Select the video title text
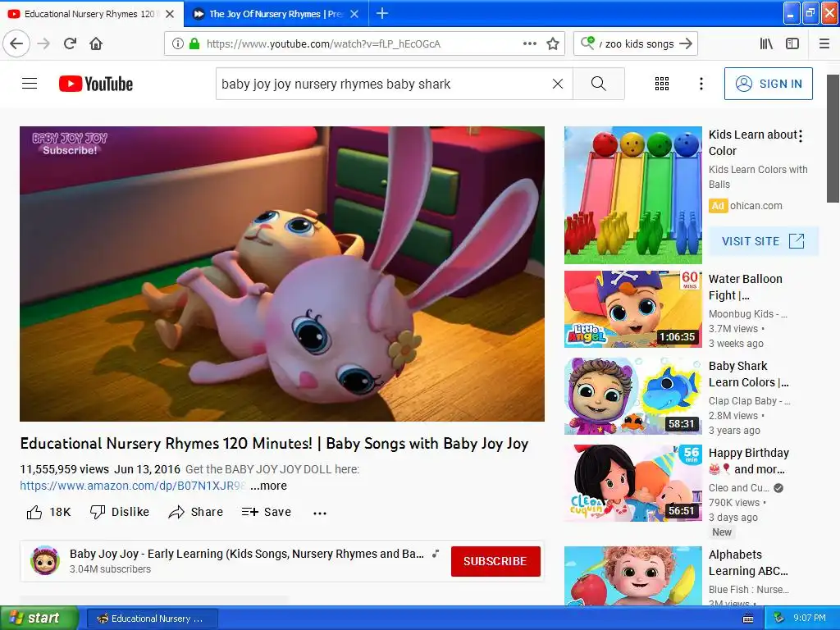The width and height of the screenshot is (840, 630). (x=274, y=444)
